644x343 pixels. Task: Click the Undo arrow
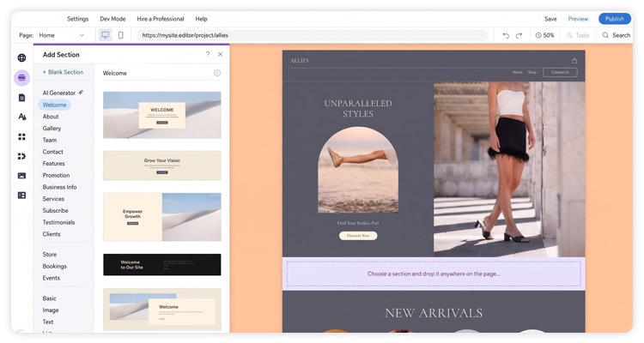click(506, 35)
